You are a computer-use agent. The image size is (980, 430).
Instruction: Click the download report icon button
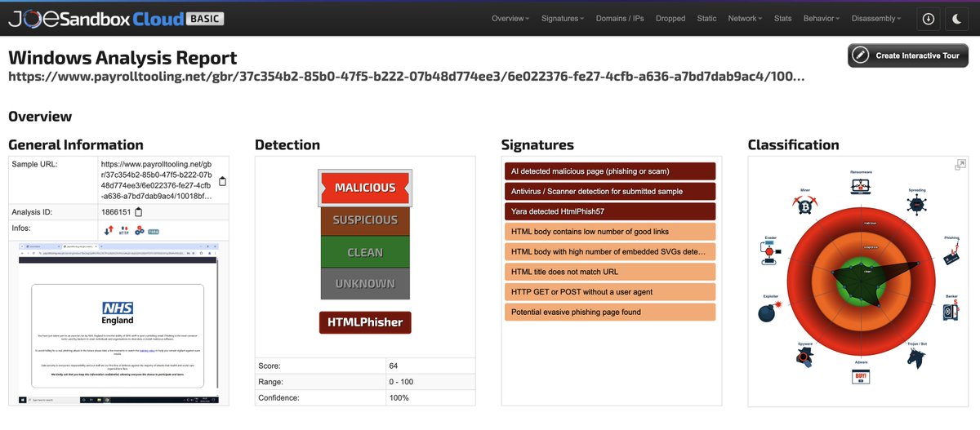click(x=928, y=18)
